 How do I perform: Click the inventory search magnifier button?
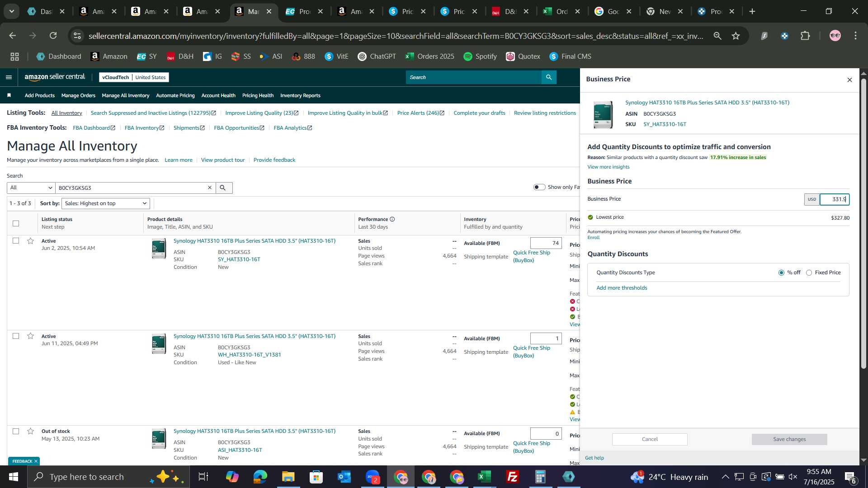click(x=223, y=188)
